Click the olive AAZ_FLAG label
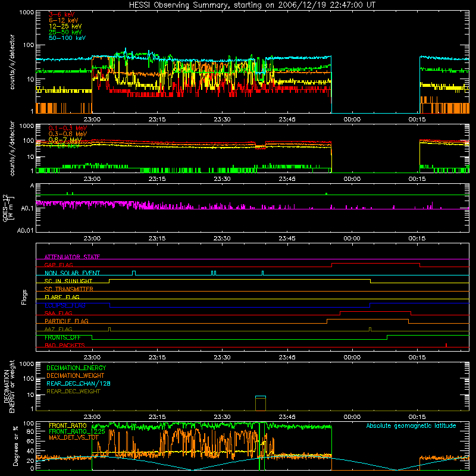476x476 pixels. [58, 329]
